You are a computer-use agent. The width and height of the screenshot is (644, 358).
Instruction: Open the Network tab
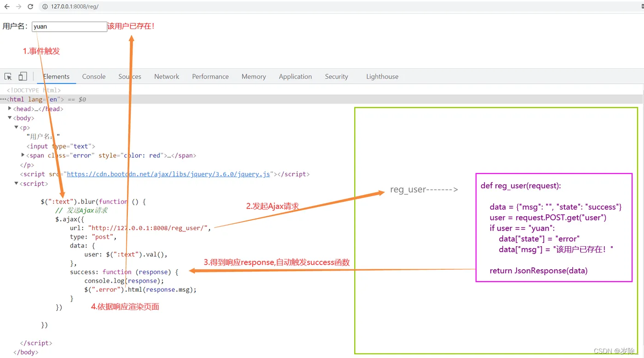[167, 77]
